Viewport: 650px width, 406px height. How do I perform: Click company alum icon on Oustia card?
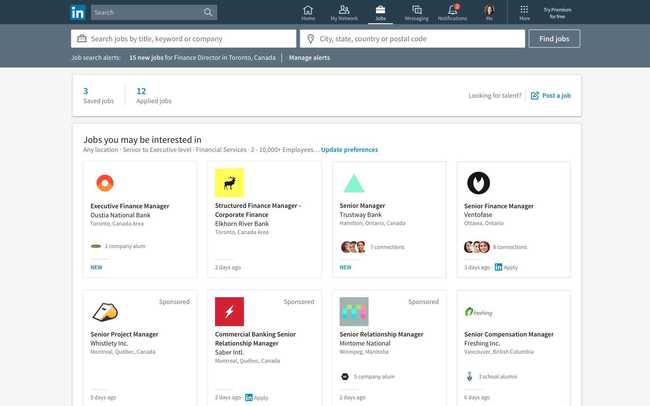click(96, 246)
